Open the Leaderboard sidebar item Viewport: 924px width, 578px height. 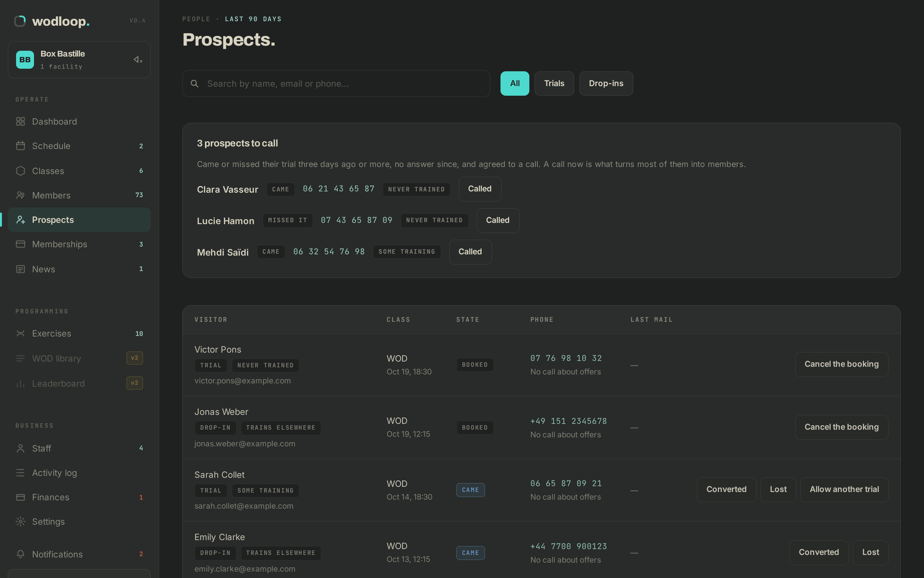79,383
